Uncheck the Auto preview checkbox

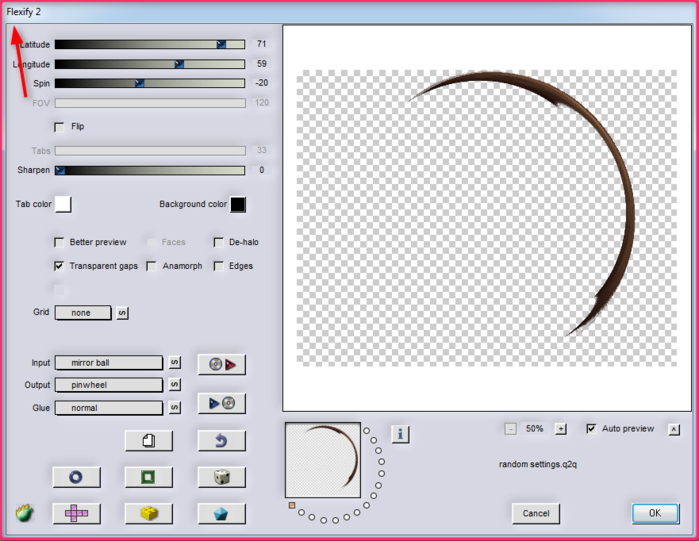591,429
